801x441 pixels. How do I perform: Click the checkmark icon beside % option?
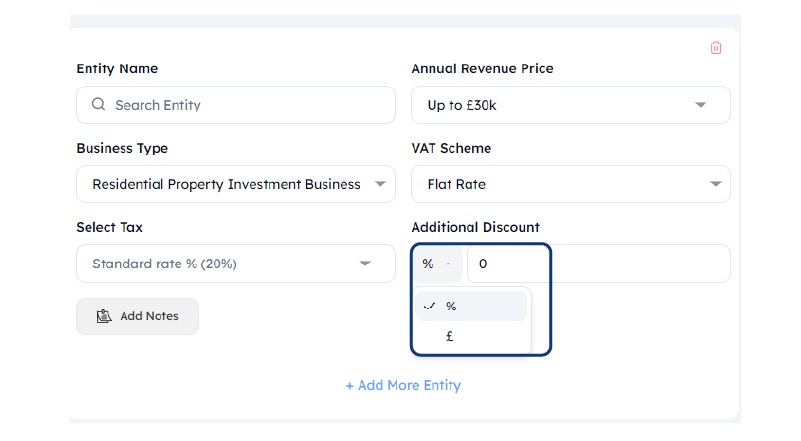429,306
